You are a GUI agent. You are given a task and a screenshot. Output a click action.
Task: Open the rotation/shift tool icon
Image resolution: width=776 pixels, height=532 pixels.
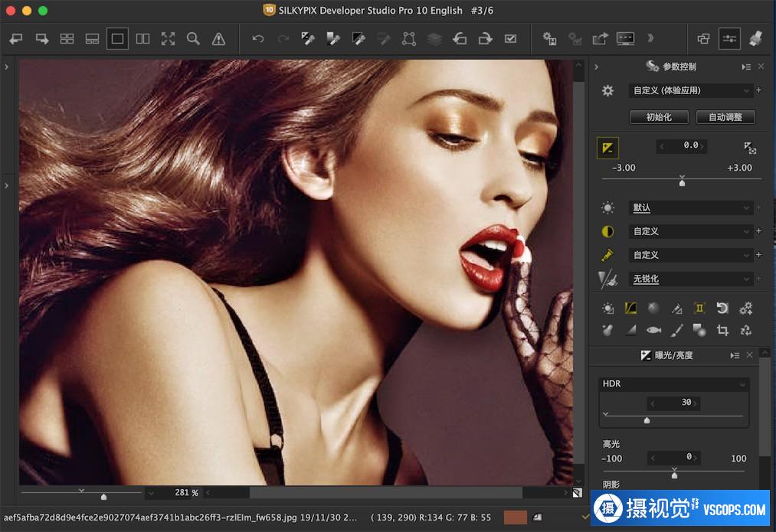(x=722, y=308)
